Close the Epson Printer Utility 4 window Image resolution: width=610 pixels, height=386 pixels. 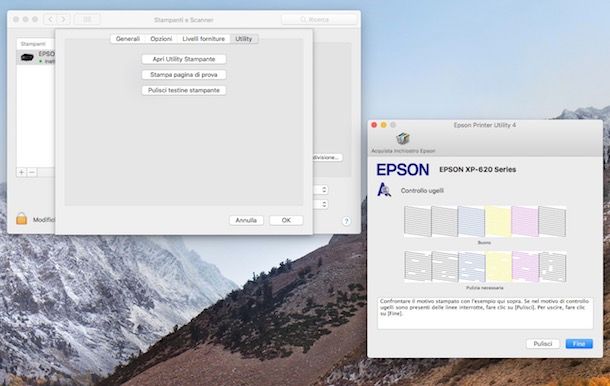(x=374, y=125)
